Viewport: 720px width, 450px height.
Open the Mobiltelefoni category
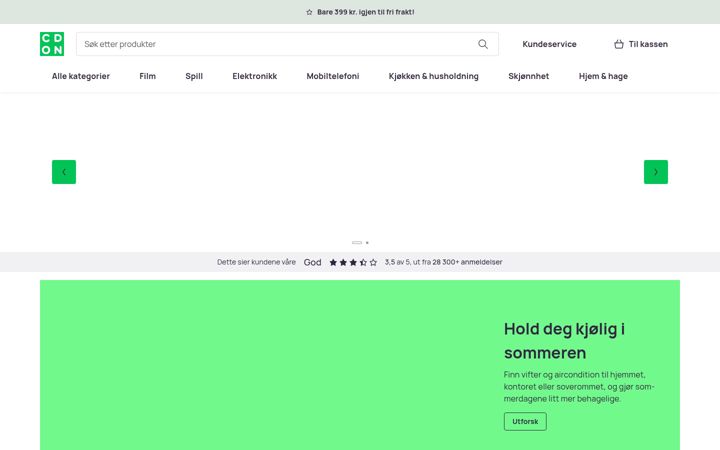[332, 76]
